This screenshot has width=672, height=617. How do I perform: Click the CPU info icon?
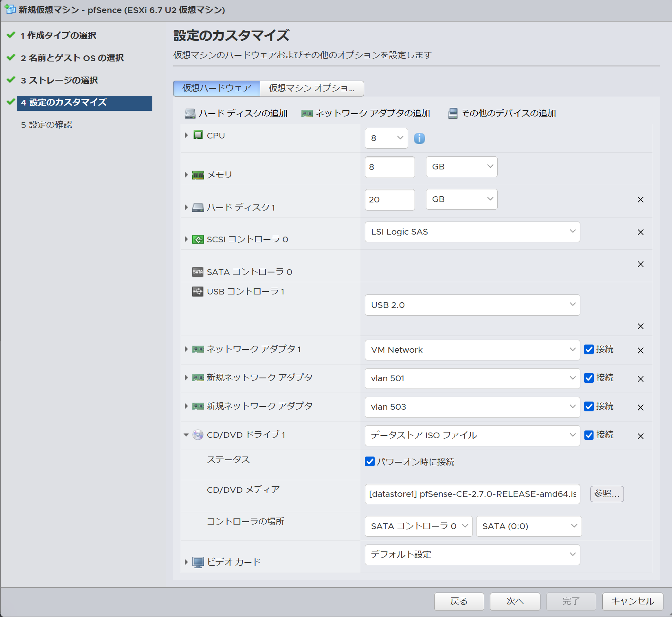coord(419,138)
